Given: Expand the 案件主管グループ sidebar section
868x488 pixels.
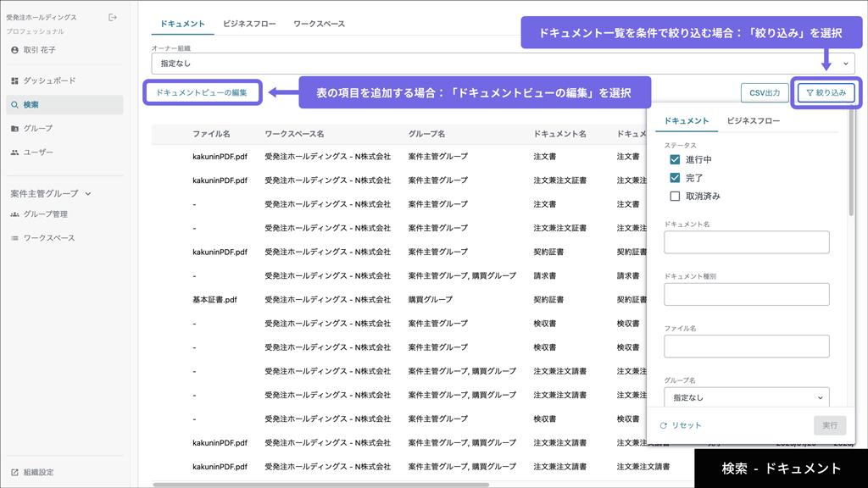Looking at the screenshot, I should click(x=51, y=194).
